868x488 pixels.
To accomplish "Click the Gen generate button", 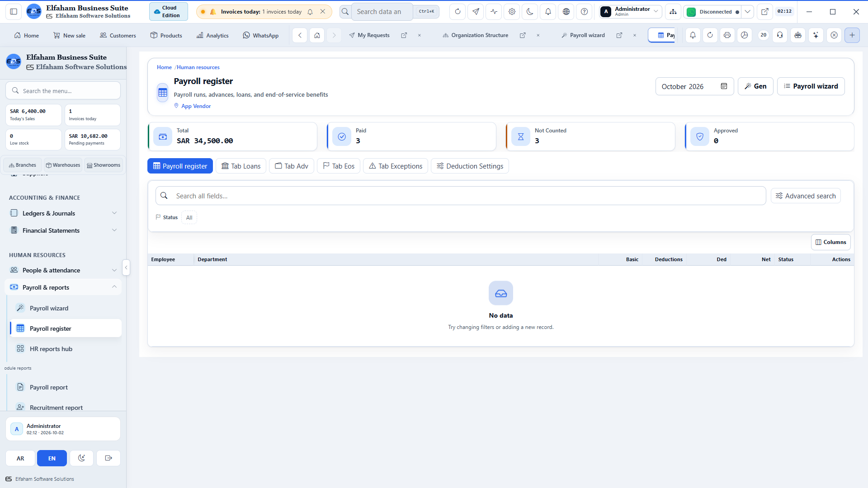I will click(x=755, y=86).
